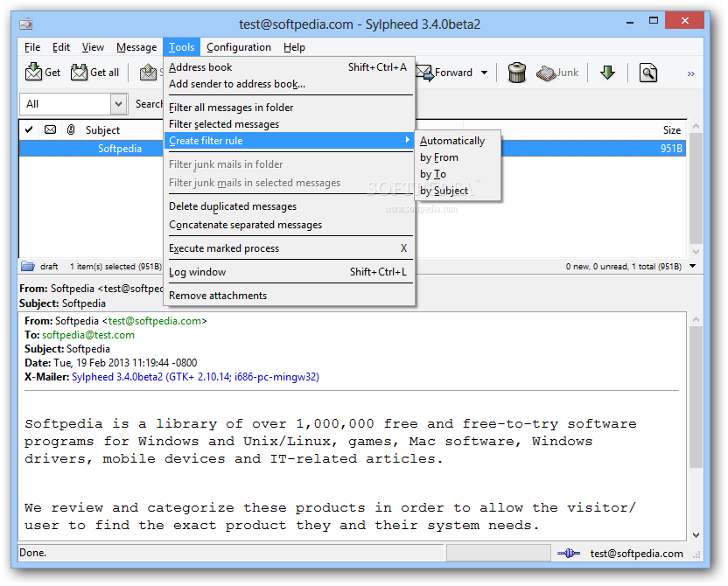
Task: Click the checkmark column header
Action: pos(29,129)
